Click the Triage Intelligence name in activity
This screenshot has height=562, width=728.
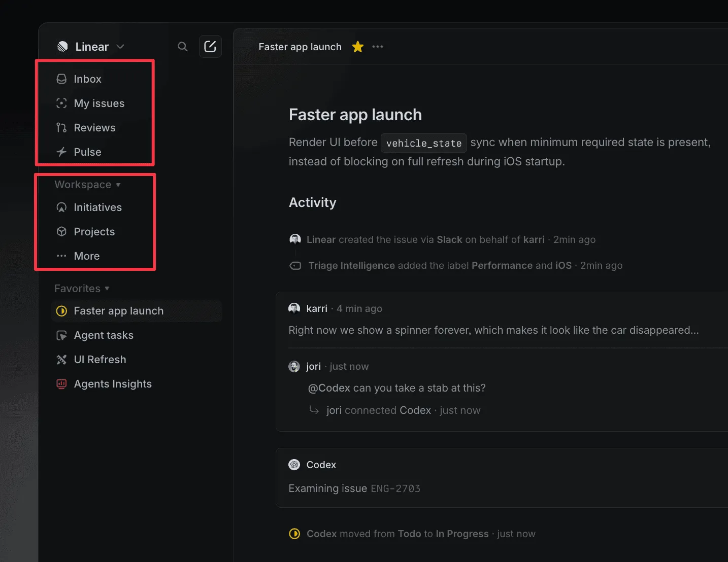(352, 266)
